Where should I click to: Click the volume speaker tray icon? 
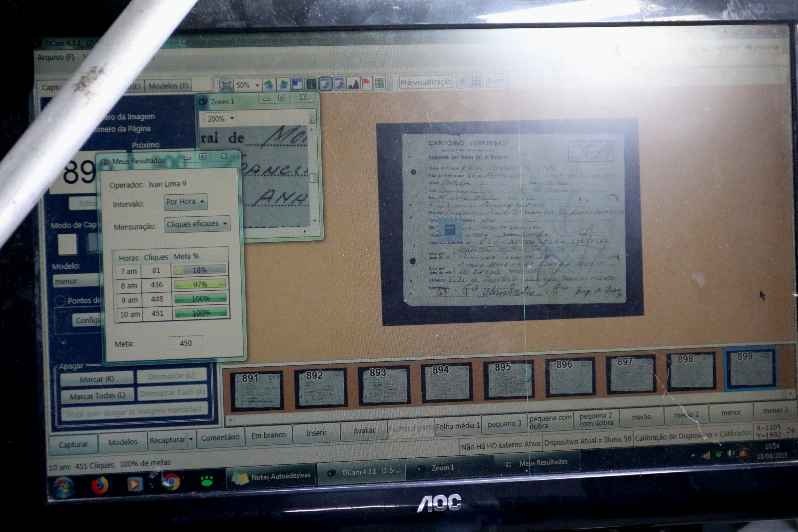pyautogui.click(x=730, y=453)
